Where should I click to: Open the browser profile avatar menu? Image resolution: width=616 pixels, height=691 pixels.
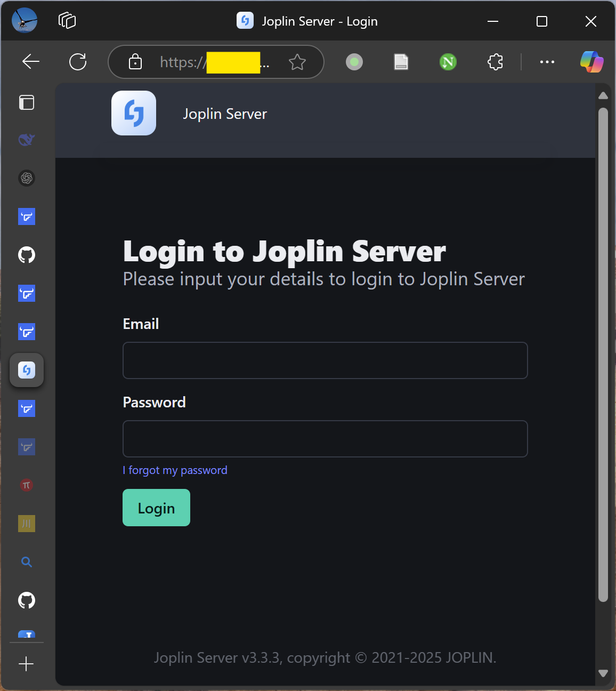[x=25, y=21]
